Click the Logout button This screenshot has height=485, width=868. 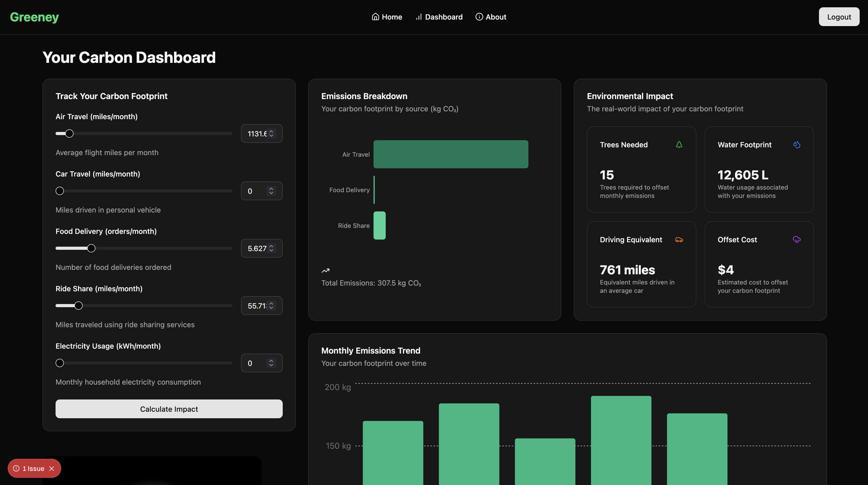pyautogui.click(x=839, y=17)
